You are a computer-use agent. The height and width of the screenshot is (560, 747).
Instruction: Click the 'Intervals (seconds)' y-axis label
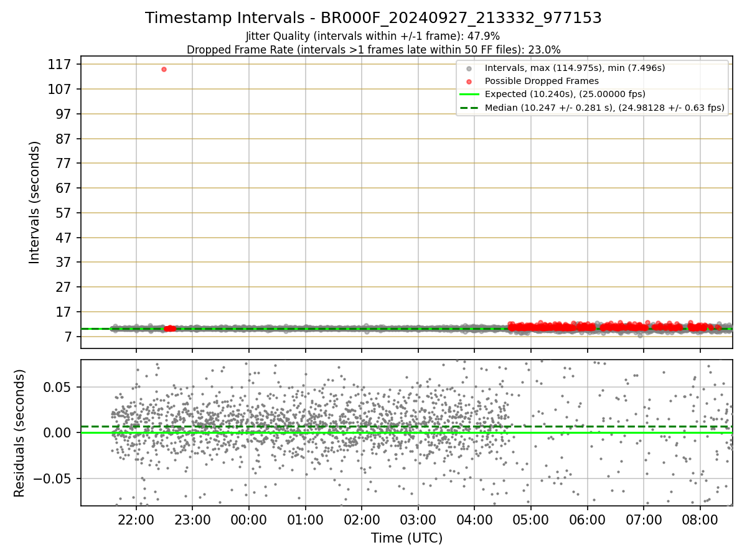[x=35, y=202]
